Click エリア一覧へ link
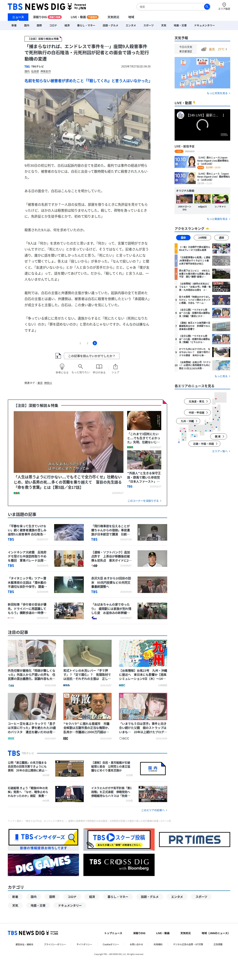Screen dimensions: 238x980 pos(221,451)
